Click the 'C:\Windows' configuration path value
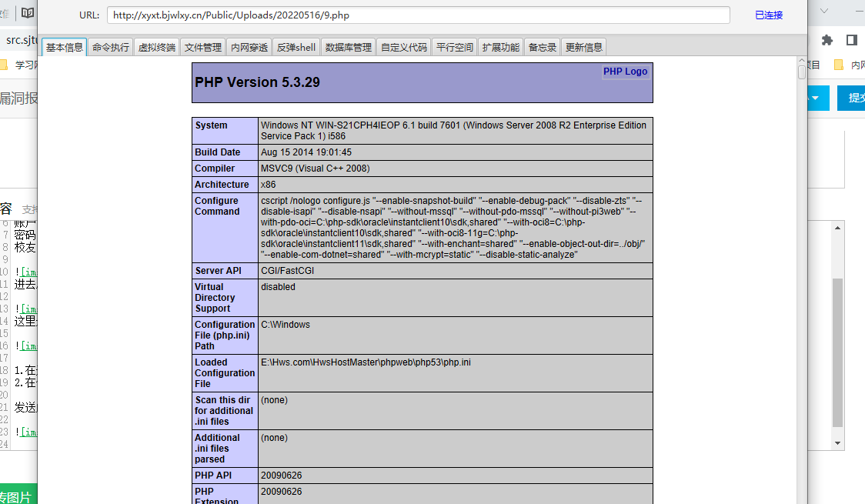The width and height of the screenshot is (865, 504). click(x=286, y=325)
